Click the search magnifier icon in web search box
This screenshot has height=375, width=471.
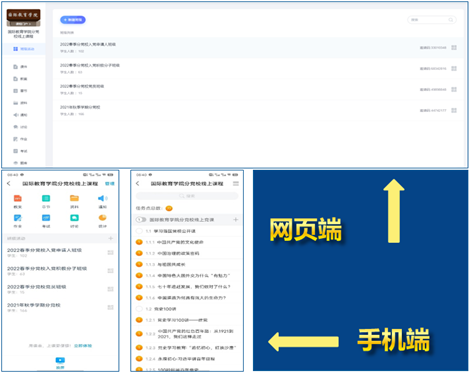pos(451,20)
